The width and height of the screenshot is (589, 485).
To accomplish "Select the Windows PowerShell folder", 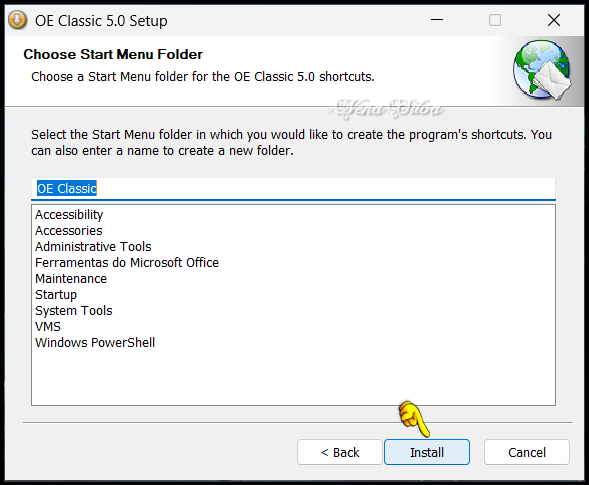I will (95, 343).
